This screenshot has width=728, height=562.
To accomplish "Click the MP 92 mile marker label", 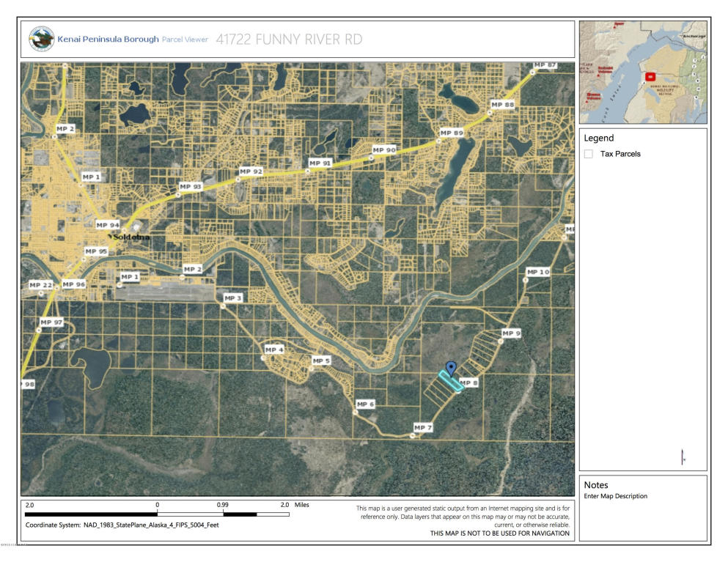I will click(251, 171).
